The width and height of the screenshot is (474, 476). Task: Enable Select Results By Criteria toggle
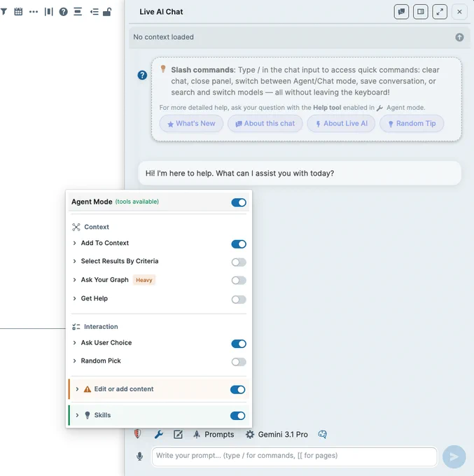click(x=239, y=262)
